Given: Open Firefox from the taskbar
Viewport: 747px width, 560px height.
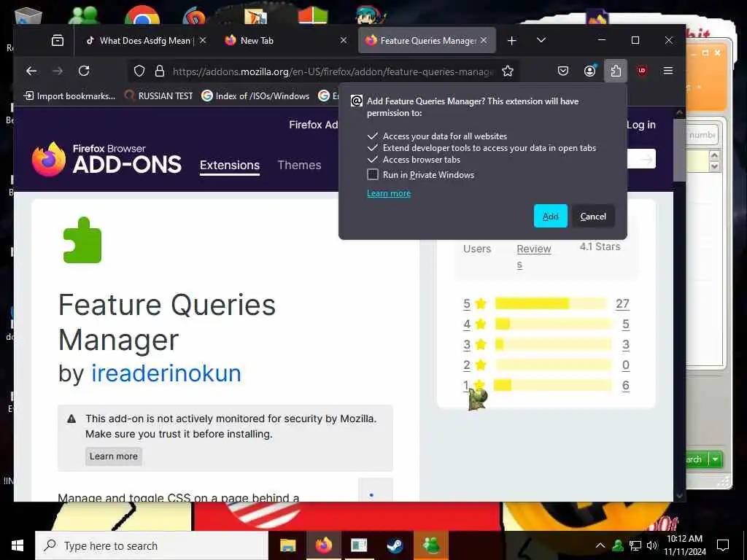Looking at the screenshot, I should pyautogui.click(x=324, y=545).
